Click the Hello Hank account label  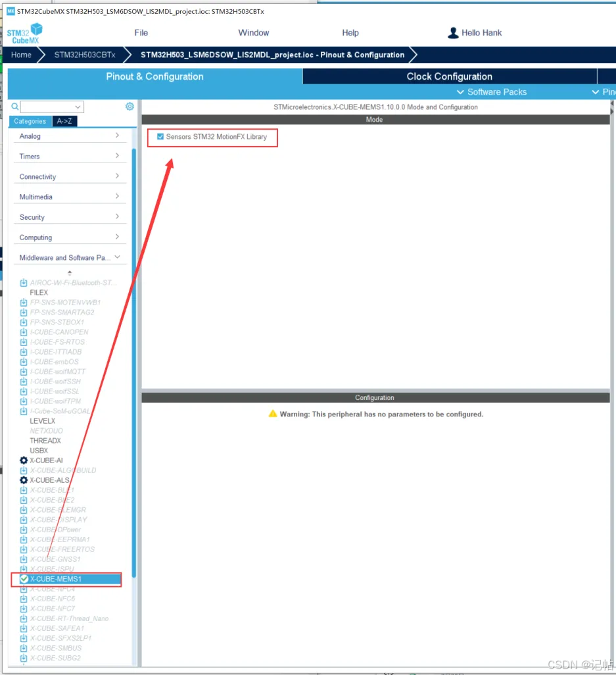(x=481, y=33)
